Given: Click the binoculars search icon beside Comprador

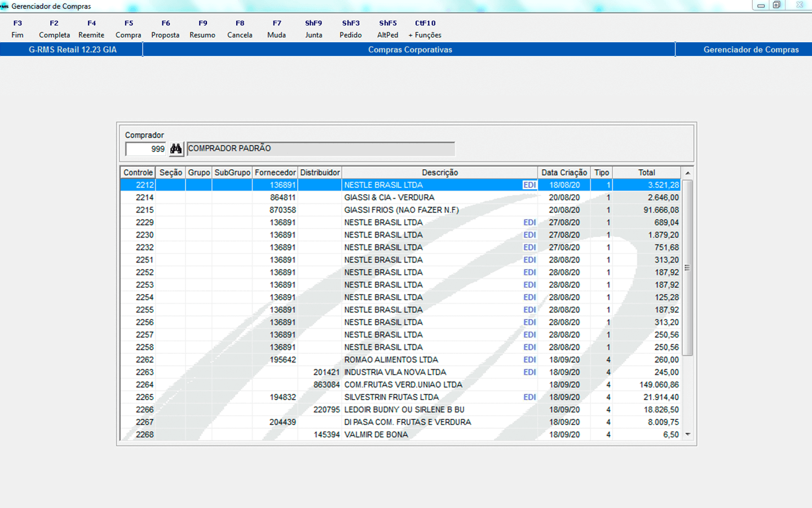Looking at the screenshot, I should [176, 149].
